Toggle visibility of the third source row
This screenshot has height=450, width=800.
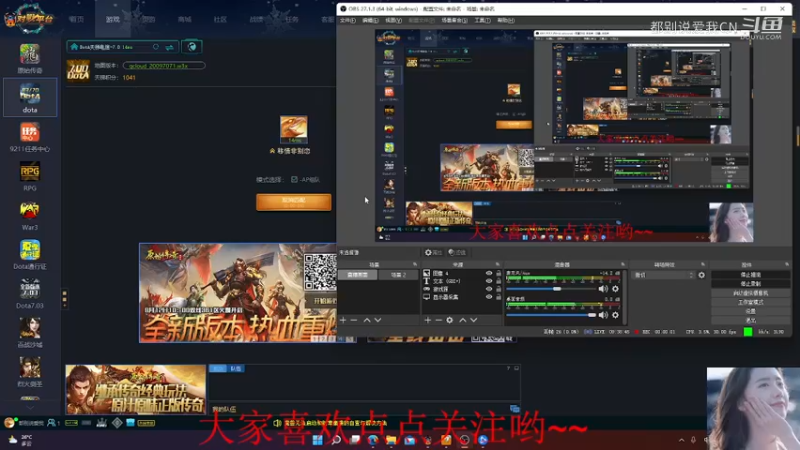click(x=489, y=289)
